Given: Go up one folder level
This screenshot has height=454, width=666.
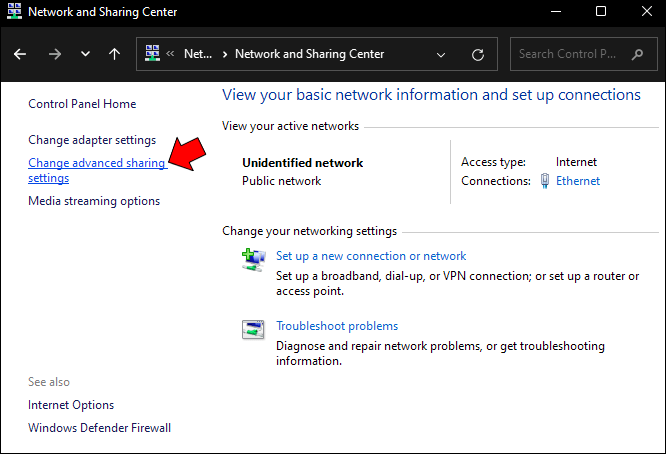Looking at the screenshot, I should 114,54.
